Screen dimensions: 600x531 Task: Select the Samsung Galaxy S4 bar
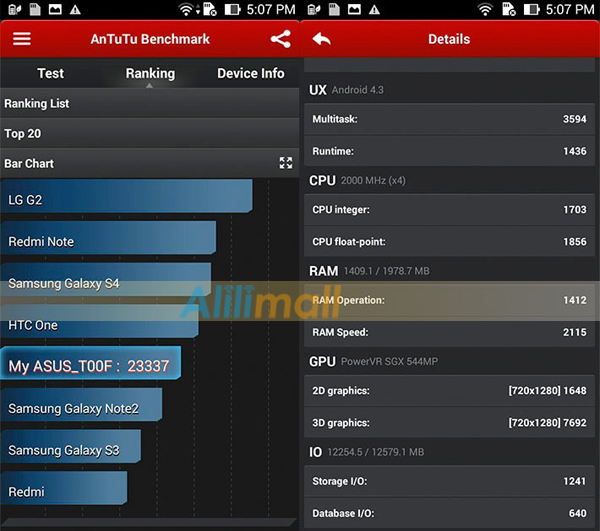coord(106,280)
